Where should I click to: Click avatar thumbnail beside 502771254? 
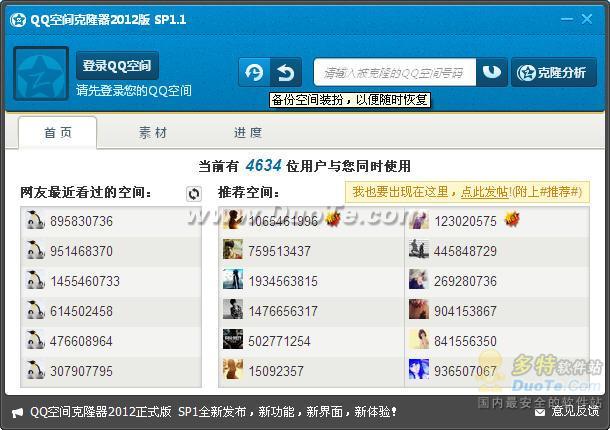click(233, 339)
